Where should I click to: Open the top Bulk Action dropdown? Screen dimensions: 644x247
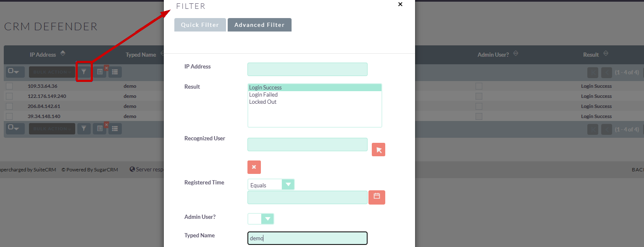click(52, 72)
